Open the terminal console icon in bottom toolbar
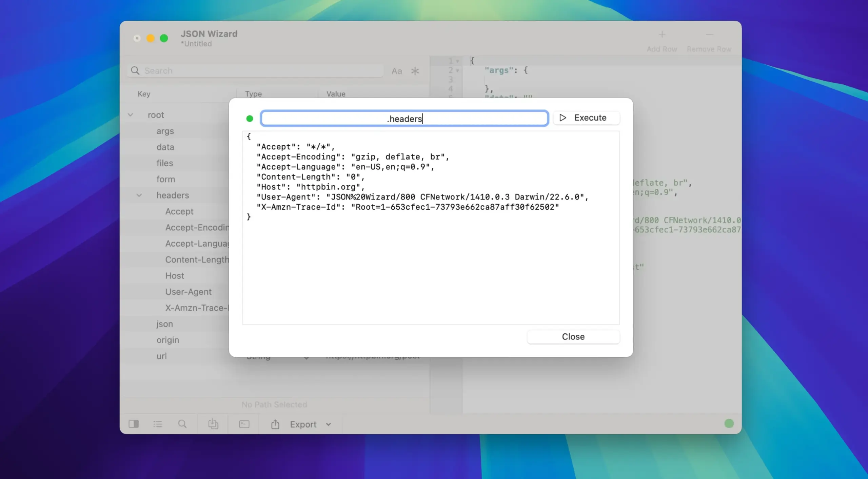Image resolution: width=868 pixels, height=479 pixels. [x=244, y=424]
